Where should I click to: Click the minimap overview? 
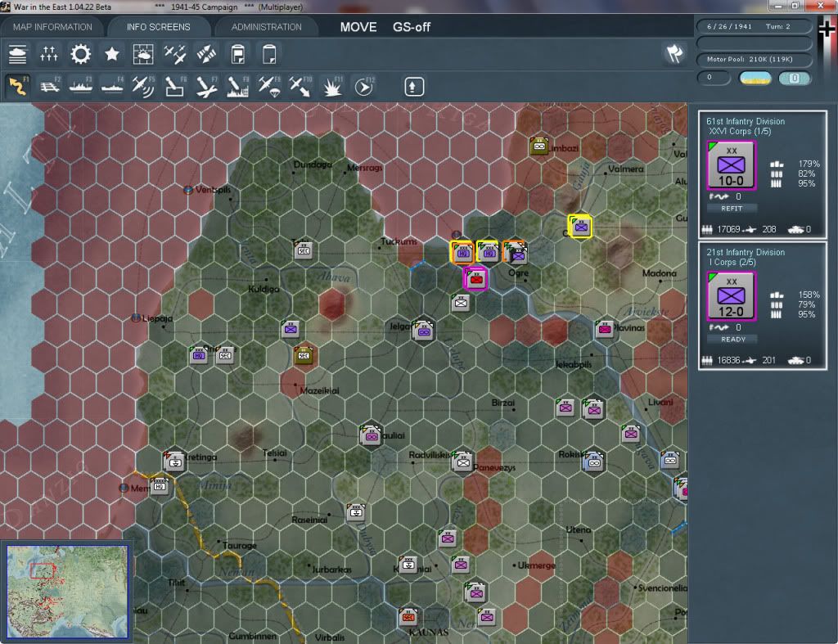(x=67, y=592)
